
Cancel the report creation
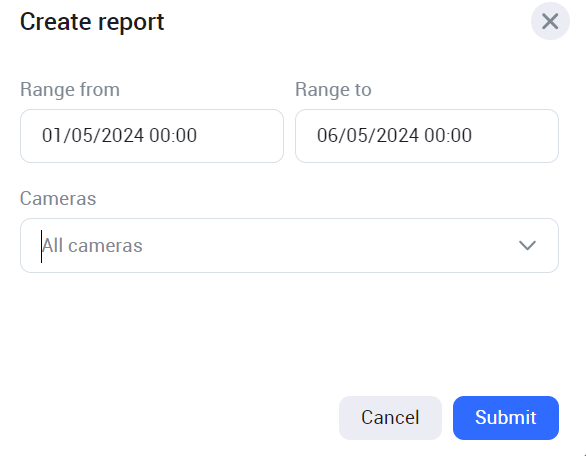[x=390, y=418]
